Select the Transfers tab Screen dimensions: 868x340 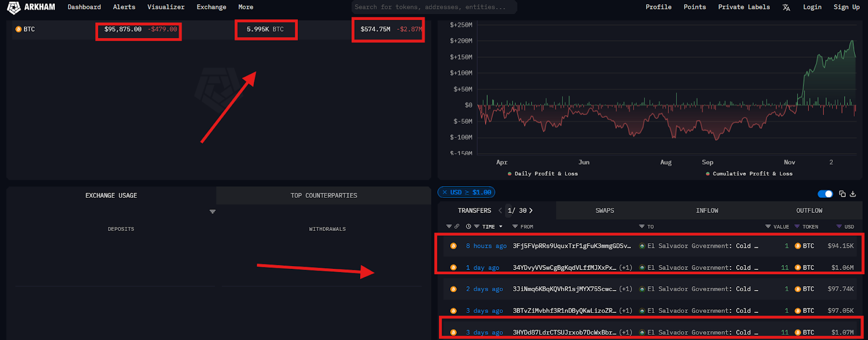click(475, 211)
